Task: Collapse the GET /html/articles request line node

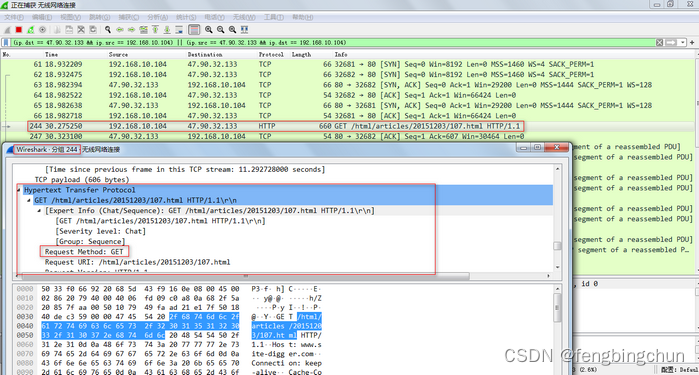Action: (x=29, y=200)
